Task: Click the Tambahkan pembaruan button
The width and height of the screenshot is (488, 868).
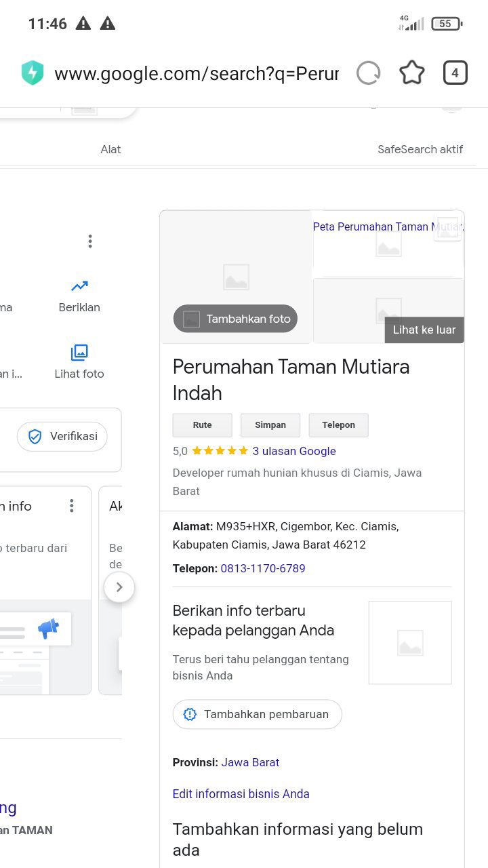Action: (257, 714)
